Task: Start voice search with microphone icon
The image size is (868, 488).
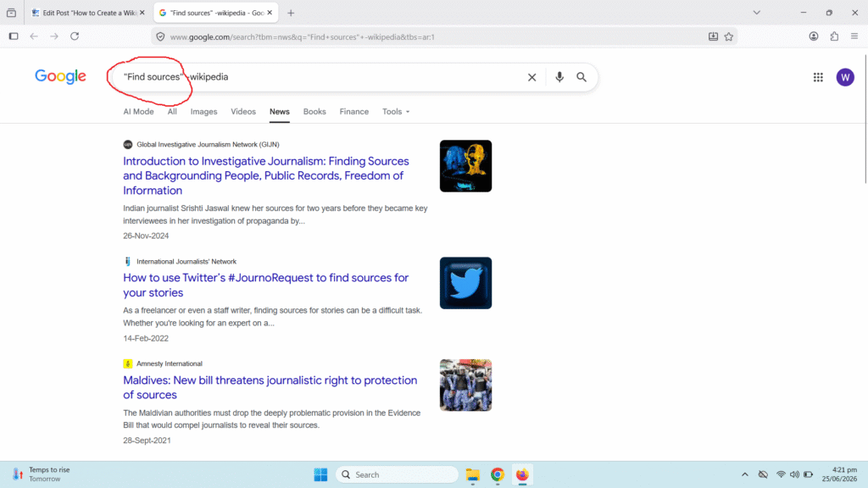Action: [559, 77]
